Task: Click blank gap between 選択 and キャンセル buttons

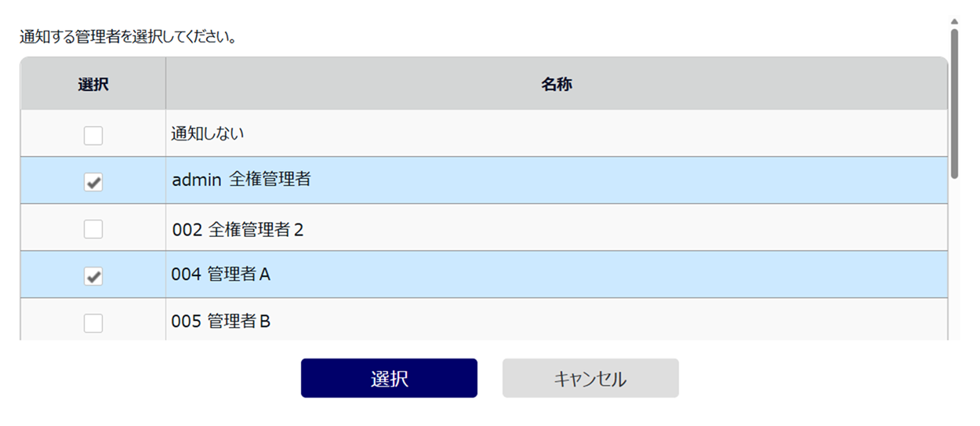Action: tap(490, 378)
